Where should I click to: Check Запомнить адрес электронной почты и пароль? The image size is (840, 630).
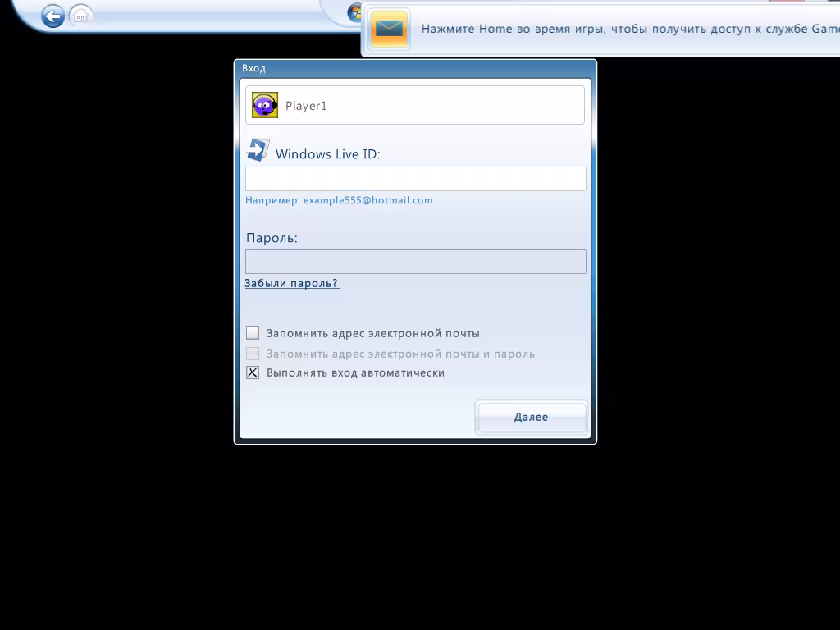point(253,354)
